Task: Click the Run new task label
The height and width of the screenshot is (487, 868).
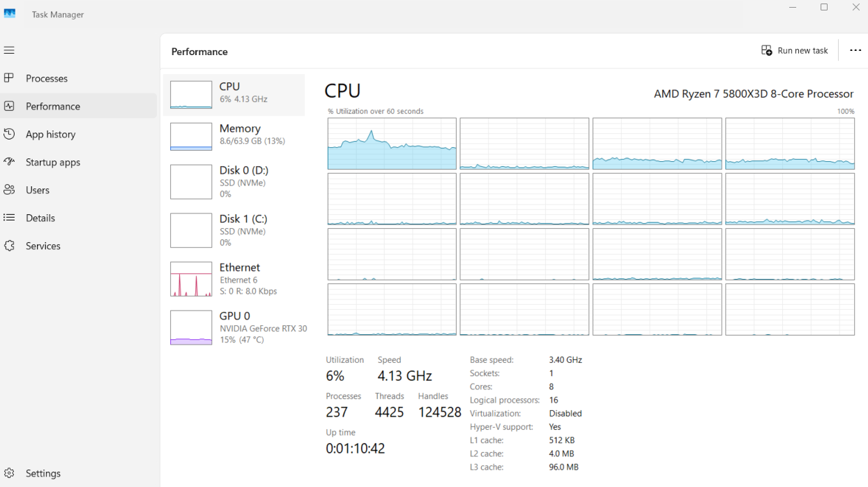Action: (x=802, y=51)
